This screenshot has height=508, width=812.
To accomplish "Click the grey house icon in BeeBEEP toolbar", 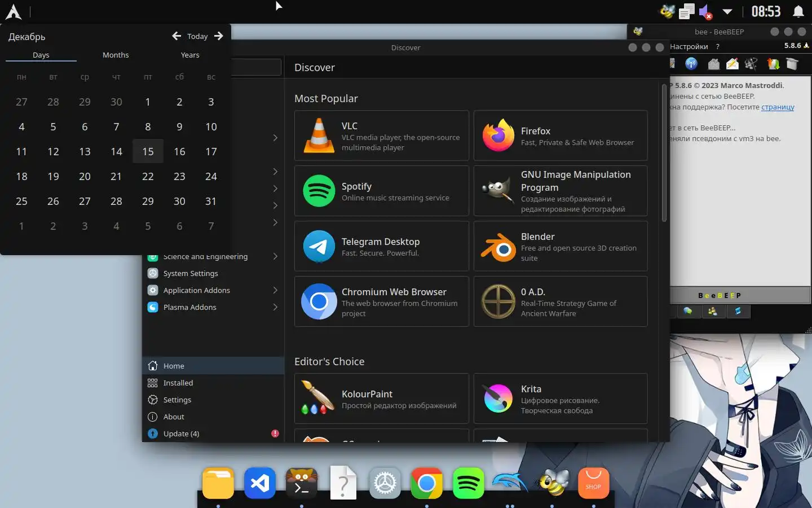I will [714, 64].
